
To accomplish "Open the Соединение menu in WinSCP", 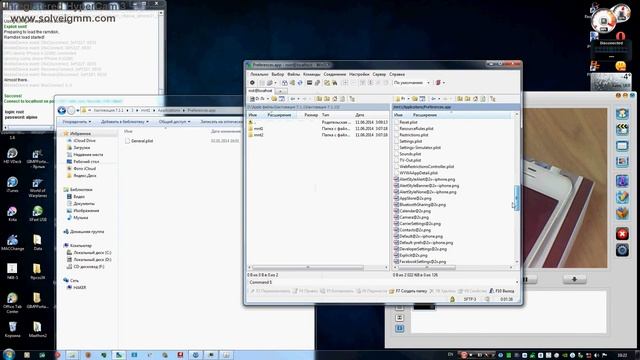I will coord(335,74).
